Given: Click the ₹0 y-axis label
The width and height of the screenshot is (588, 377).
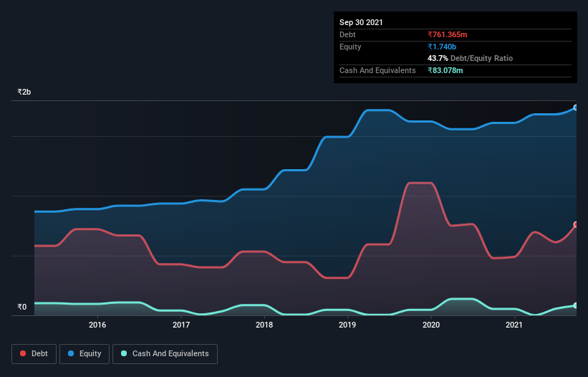Looking at the screenshot, I should 21,307.
